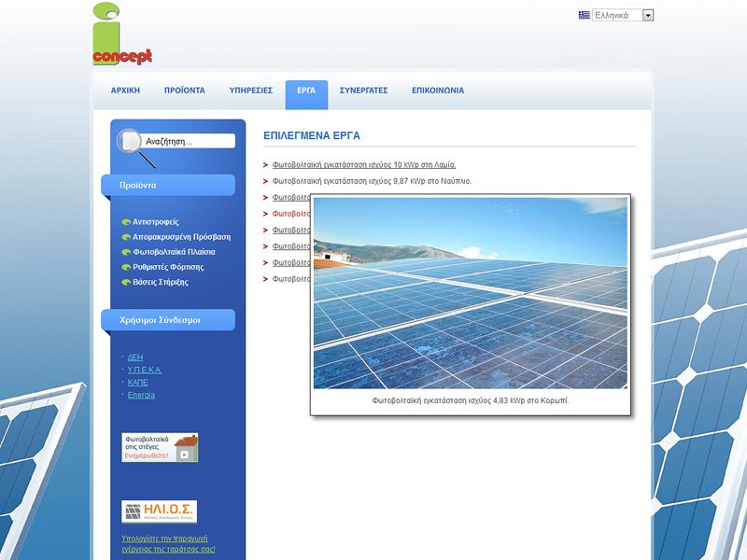Click the ΗΛΙ.Ο.Σ. banner image
This screenshot has height=560, width=747.
pyautogui.click(x=159, y=511)
